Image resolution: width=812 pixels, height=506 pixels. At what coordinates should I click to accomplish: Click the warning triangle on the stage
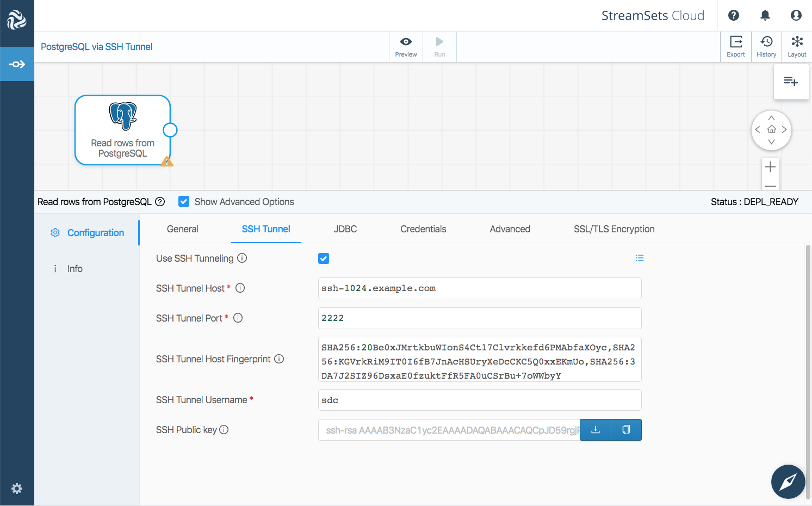point(167,161)
